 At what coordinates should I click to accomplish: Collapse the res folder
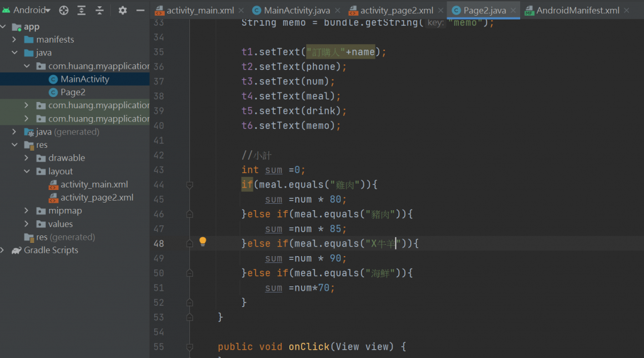tap(14, 145)
